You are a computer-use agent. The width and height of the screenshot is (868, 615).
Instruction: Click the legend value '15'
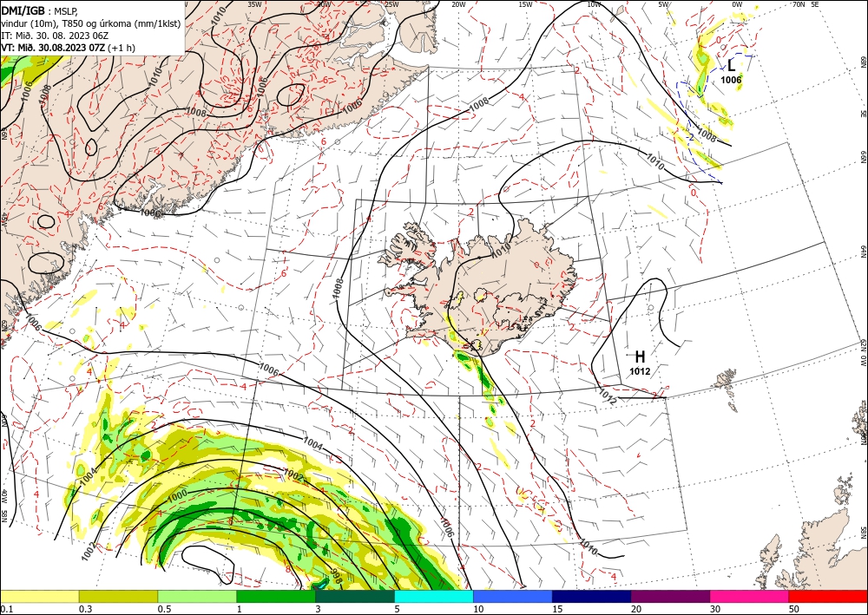557,609
